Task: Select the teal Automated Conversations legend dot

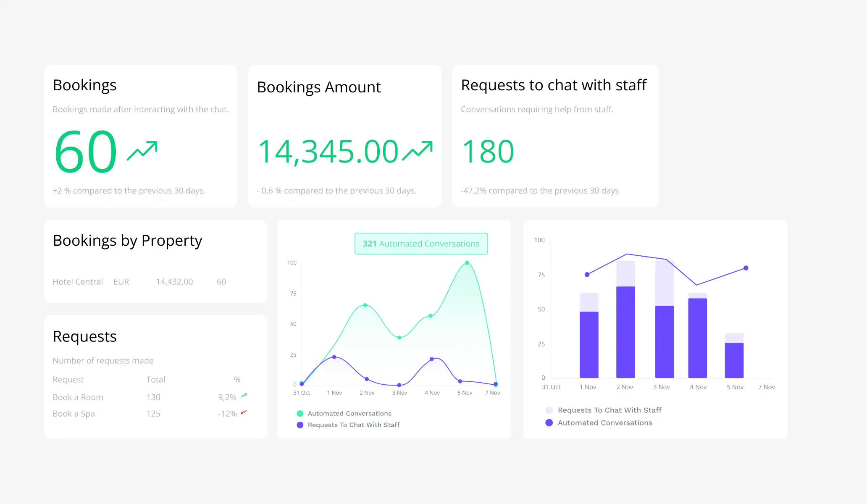Action: point(300,413)
